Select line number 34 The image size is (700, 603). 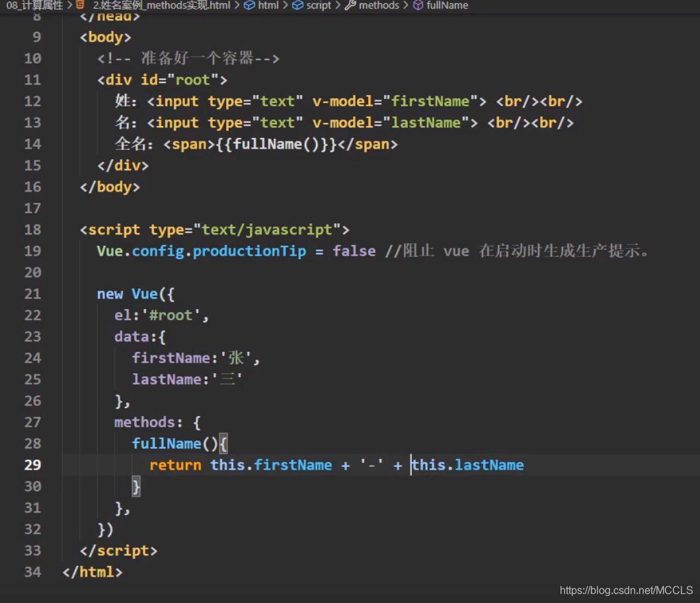(x=32, y=572)
